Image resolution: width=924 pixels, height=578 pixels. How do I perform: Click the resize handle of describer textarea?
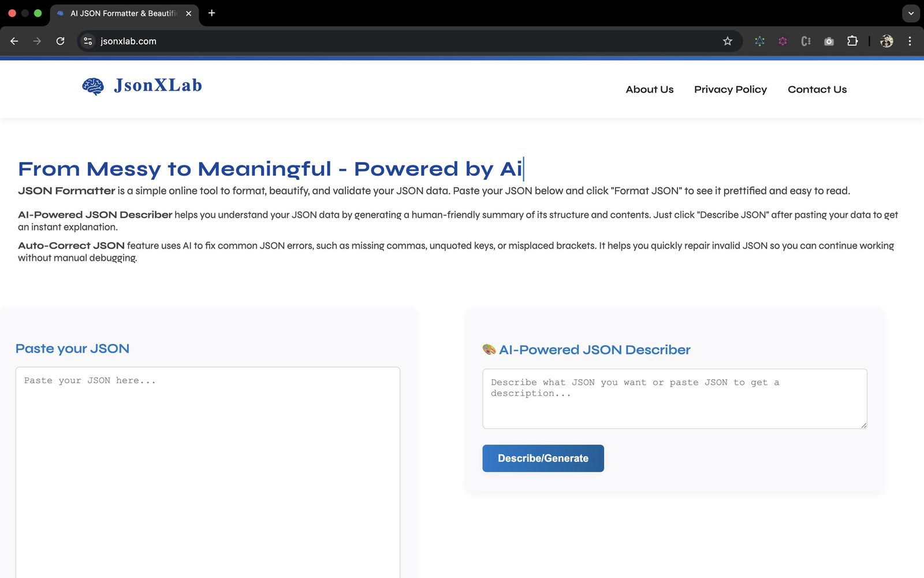pos(863,425)
